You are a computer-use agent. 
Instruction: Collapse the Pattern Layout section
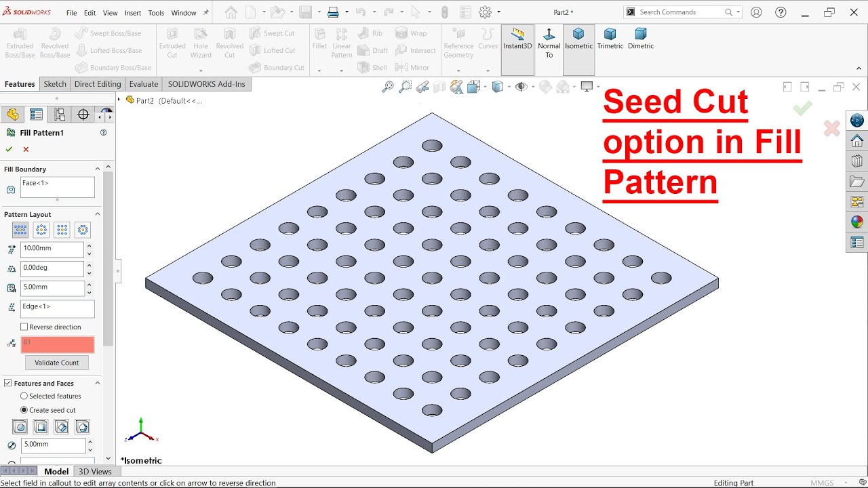[x=97, y=214]
